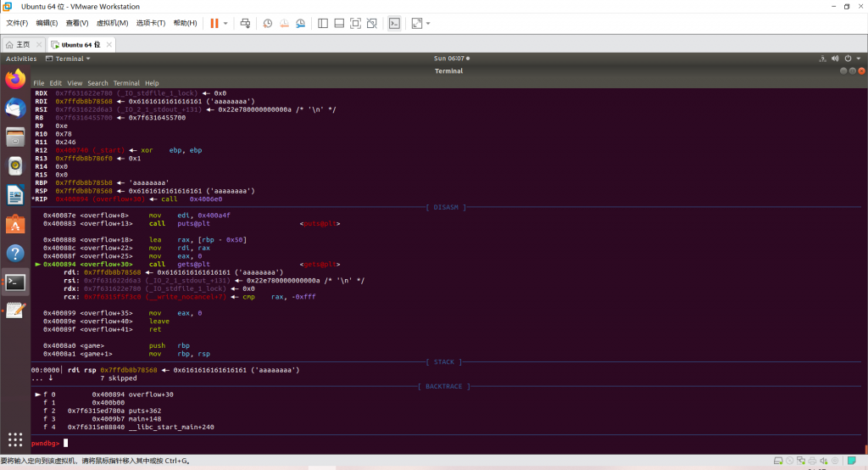Open the terminal Help menu
This screenshot has height=470, width=868.
click(152, 83)
